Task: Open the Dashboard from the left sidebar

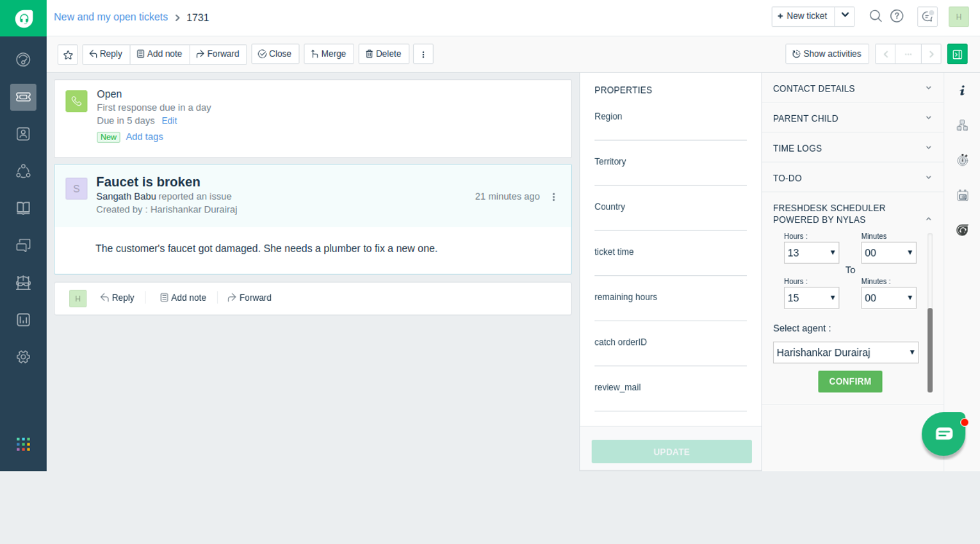Action: [23, 60]
